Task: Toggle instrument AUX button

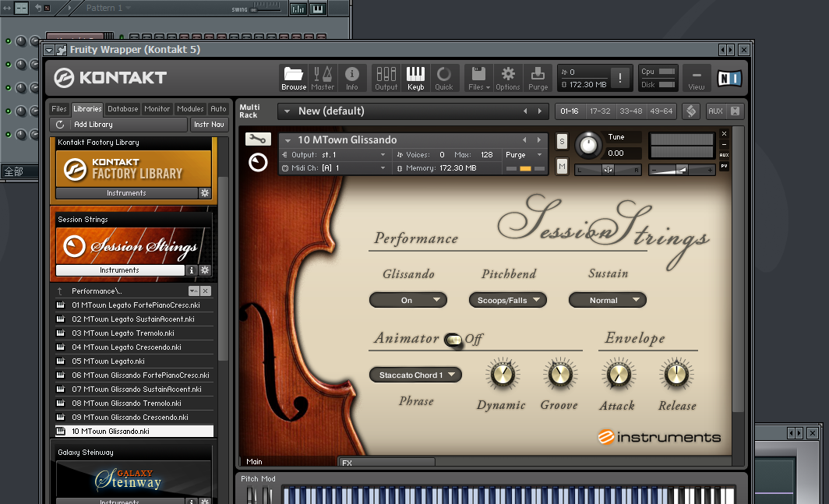Action: coord(725,155)
